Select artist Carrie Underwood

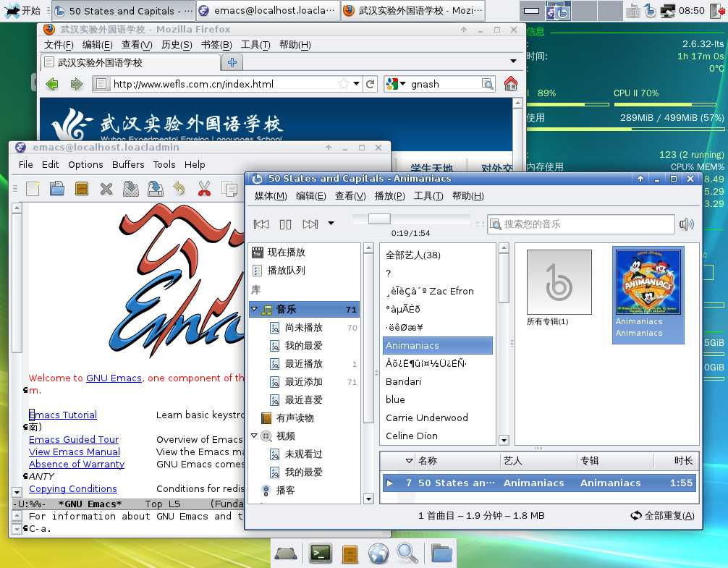pos(427,417)
